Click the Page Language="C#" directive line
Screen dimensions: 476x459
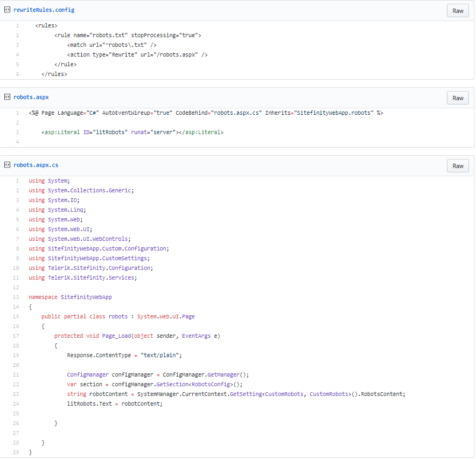(x=206, y=113)
